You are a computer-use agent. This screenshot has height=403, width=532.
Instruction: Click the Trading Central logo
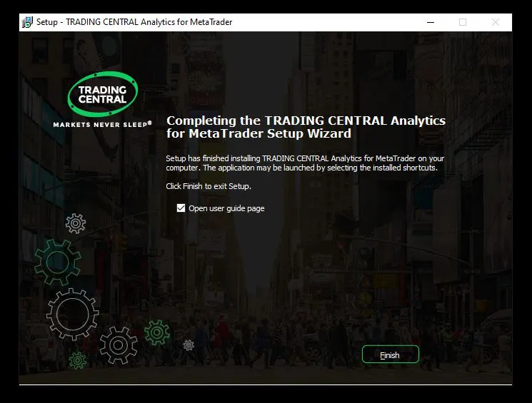[x=102, y=94]
